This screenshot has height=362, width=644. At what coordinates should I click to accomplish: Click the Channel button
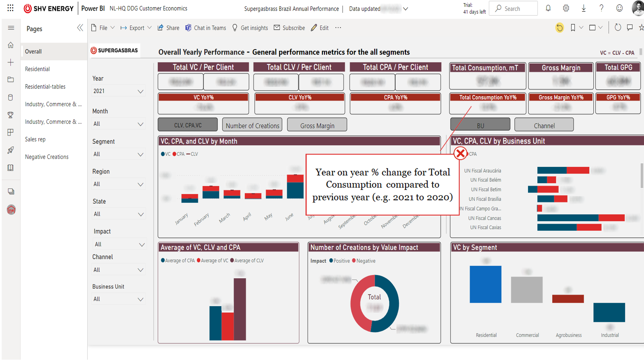[544, 124]
